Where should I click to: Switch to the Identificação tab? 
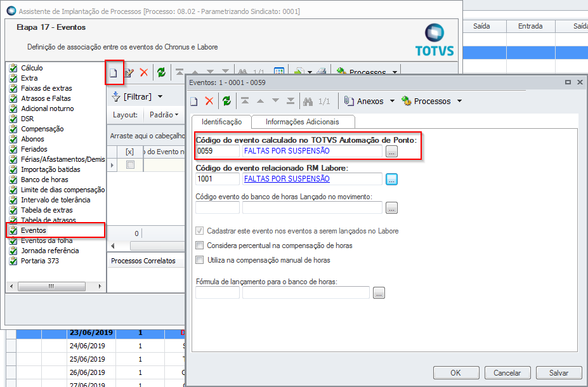(221, 122)
